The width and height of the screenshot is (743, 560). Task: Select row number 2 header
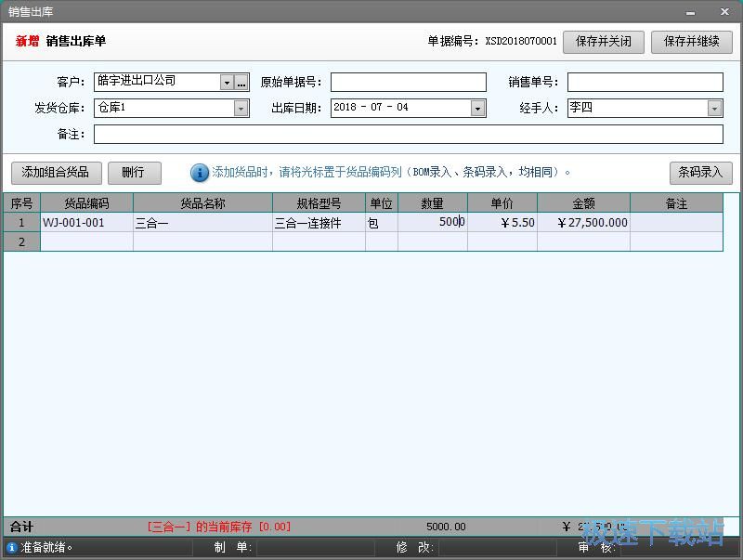click(21, 241)
